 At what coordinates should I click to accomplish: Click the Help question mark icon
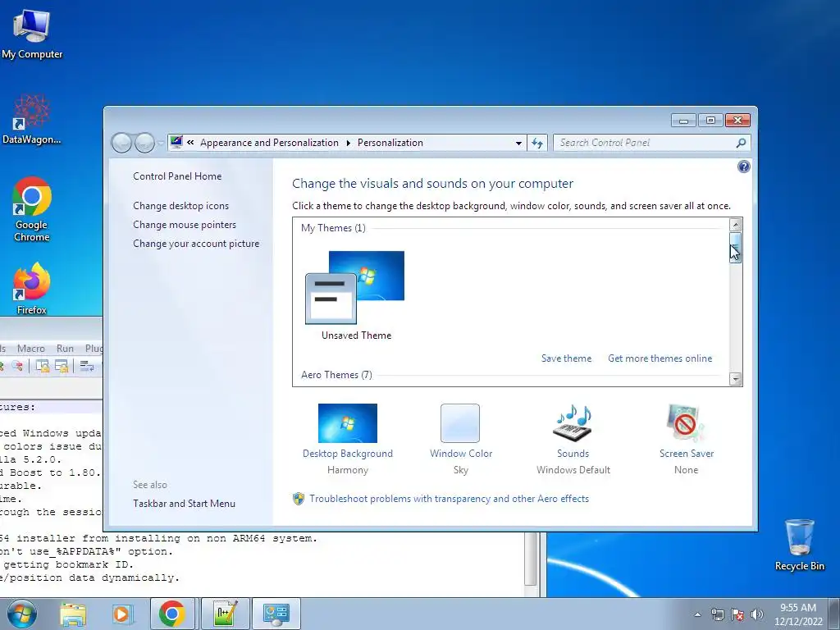743,167
